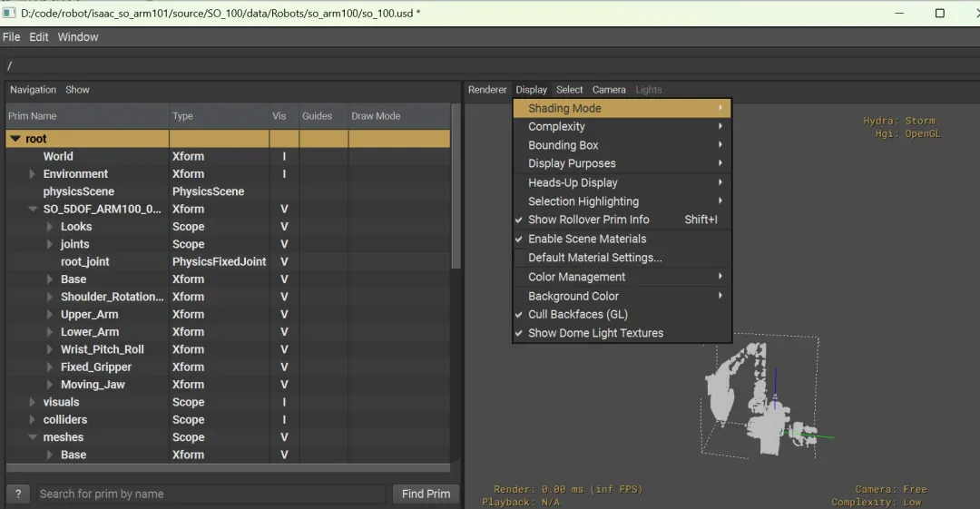Click the Vis column header
Image resolution: width=980 pixels, height=509 pixels.
(x=284, y=116)
